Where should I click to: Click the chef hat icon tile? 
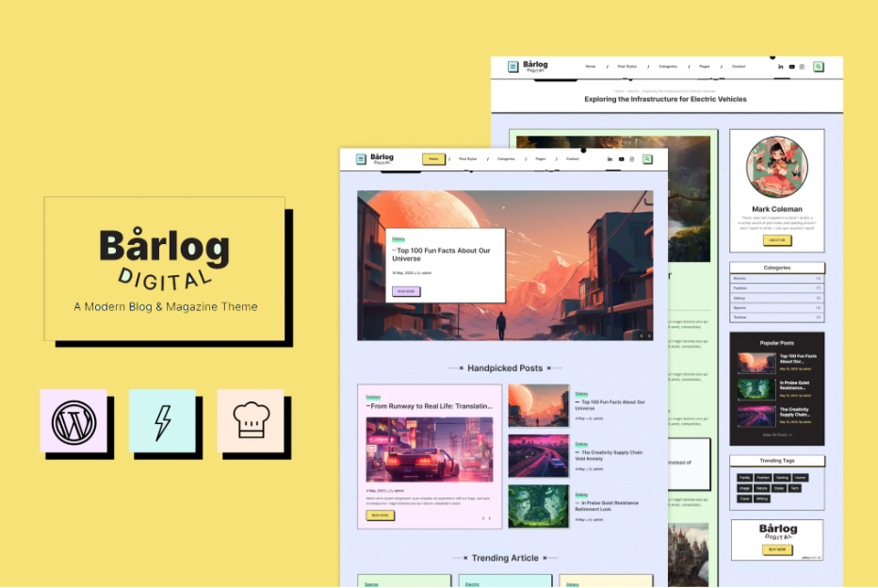click(250, 421)
